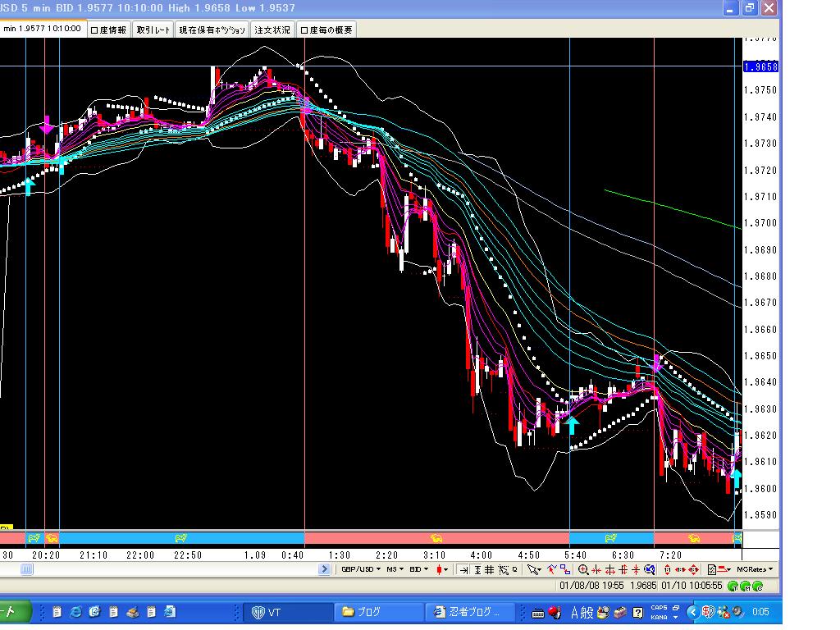Click the blue zoom-reset magnifier icon

point(650,569)
